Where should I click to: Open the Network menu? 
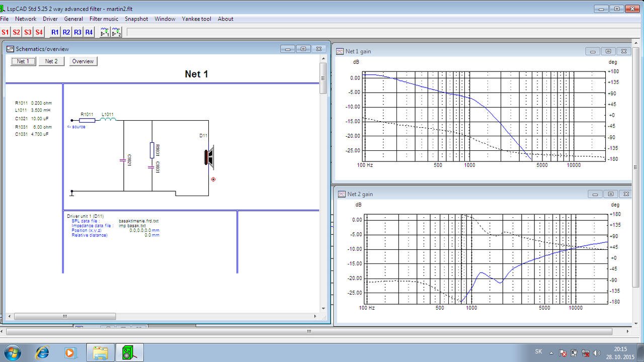click(x=26, y=19)
